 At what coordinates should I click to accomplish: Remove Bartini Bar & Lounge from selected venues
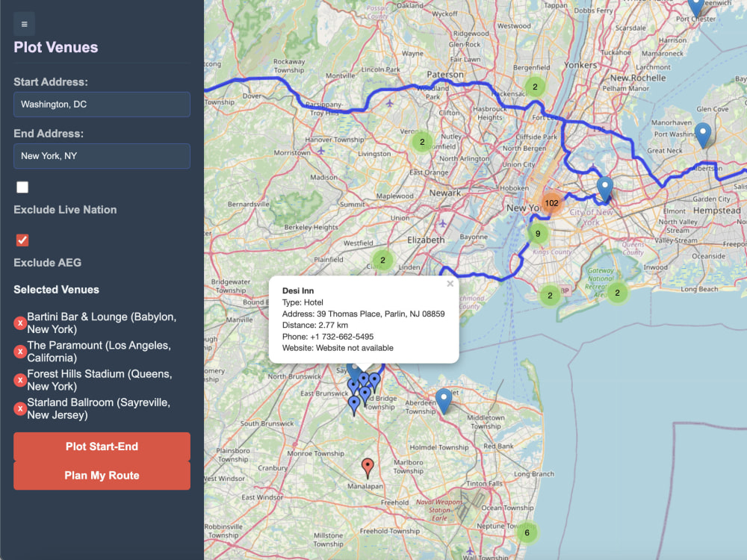click(20, 323)
